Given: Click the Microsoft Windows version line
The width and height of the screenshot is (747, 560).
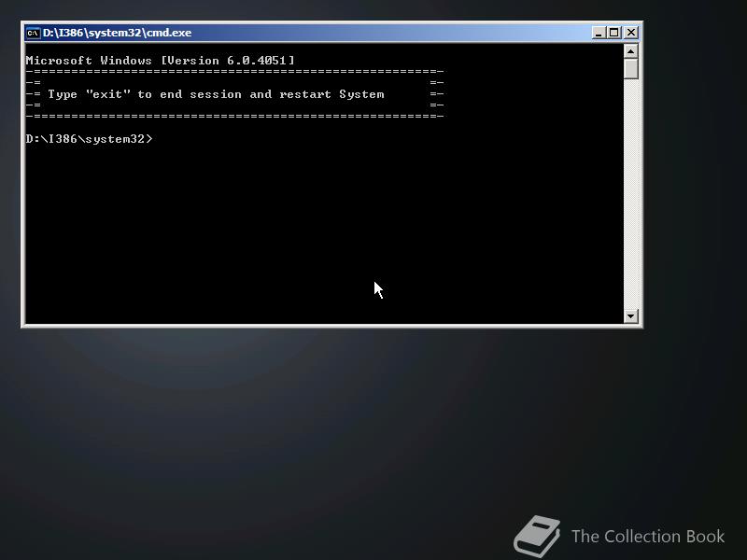Looking at the screenshot, I should pos(160,61).
